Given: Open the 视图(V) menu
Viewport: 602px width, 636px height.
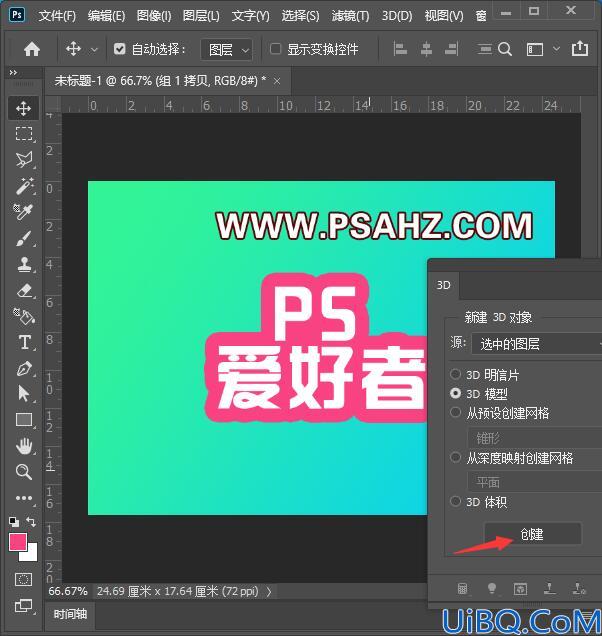Looking at the screenshot, I should [x=444, y=16].
